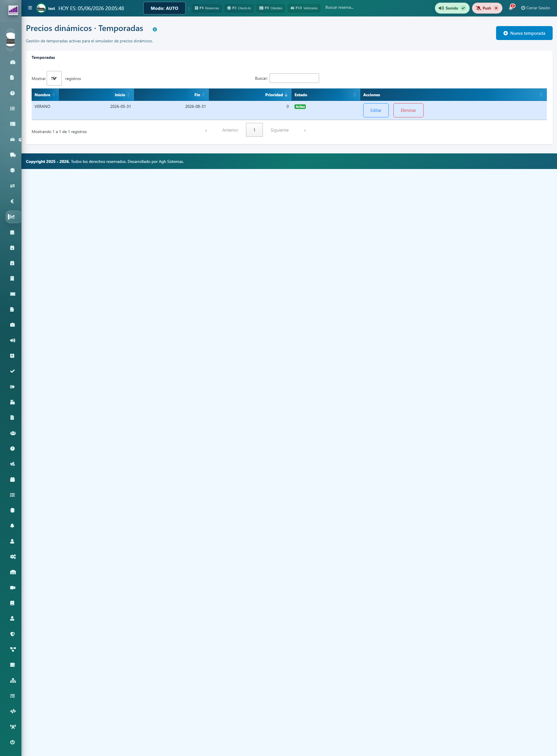Open the garage warehouse sidebar icon

click(x=13, y=572)
